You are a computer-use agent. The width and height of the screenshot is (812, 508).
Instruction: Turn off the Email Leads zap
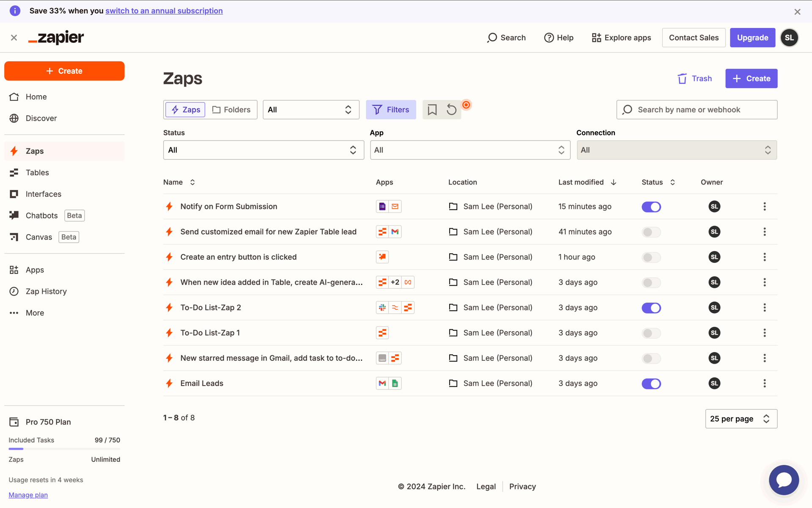(x=651, y=384)
